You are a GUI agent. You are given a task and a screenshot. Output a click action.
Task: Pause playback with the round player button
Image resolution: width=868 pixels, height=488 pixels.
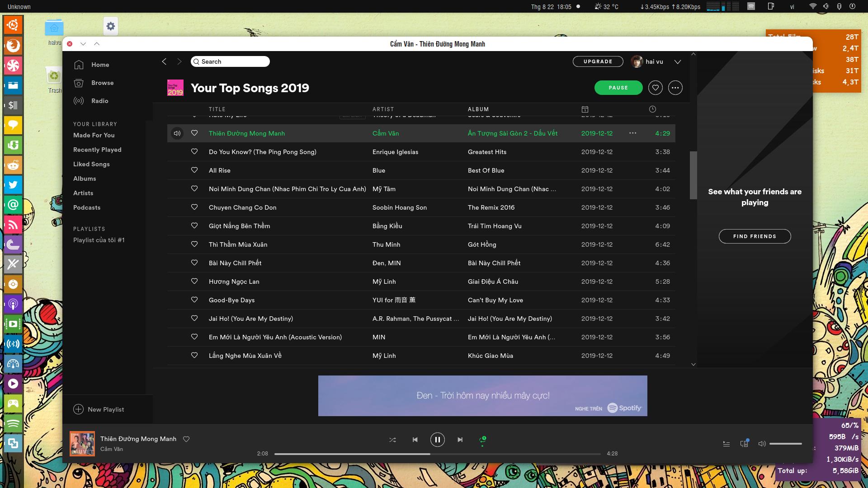[x=438, y=440]
